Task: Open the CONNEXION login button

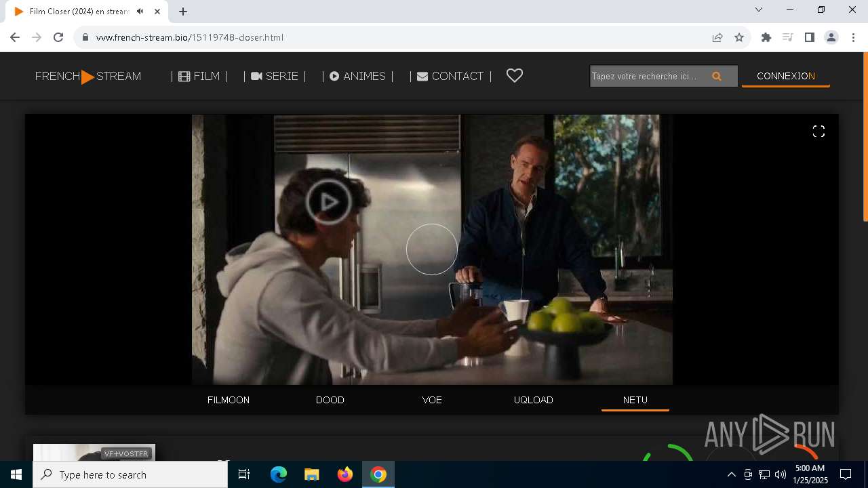Action: pos(786,76)
